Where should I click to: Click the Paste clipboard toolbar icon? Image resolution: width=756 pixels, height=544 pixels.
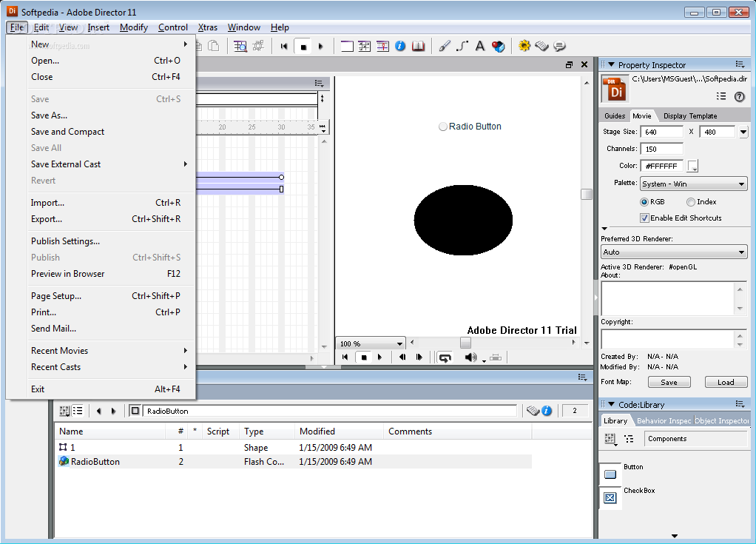213,46
